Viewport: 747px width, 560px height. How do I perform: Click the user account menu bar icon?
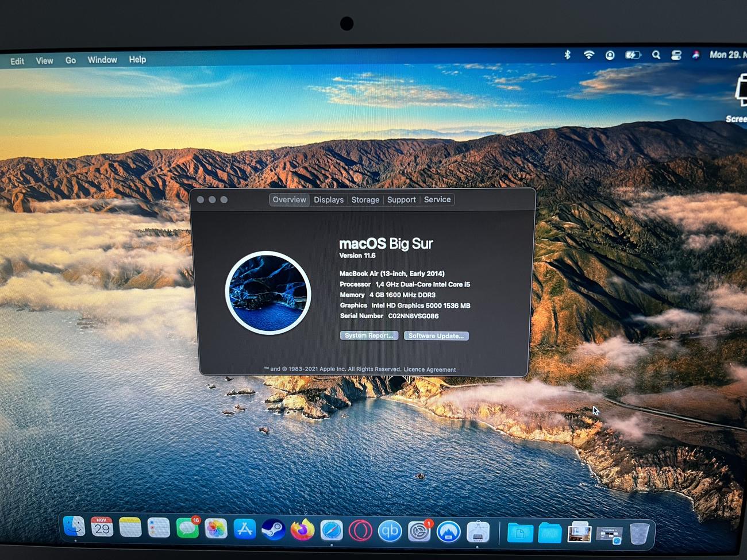pyautogui.click(x=610, y=55)
